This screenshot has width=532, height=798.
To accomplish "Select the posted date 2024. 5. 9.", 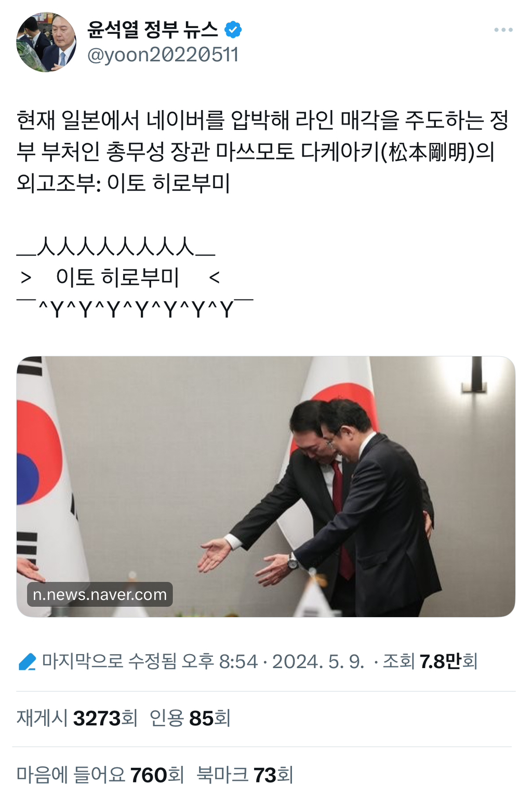I will 318,661.
